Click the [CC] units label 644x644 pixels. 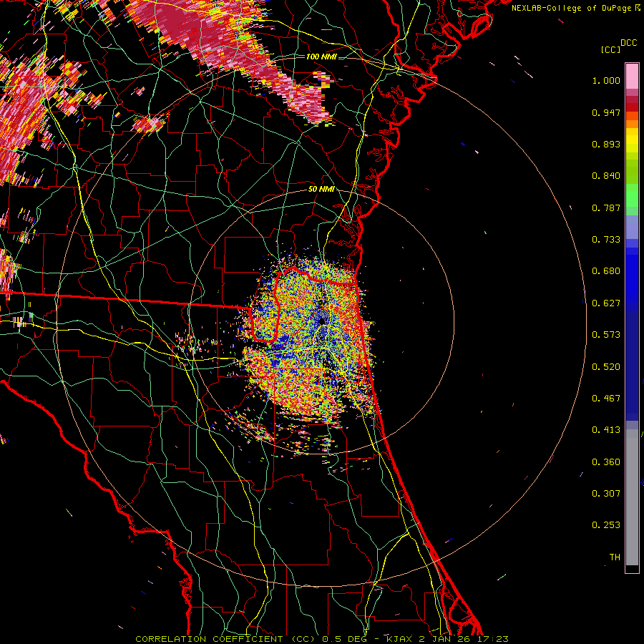[610, 49]
